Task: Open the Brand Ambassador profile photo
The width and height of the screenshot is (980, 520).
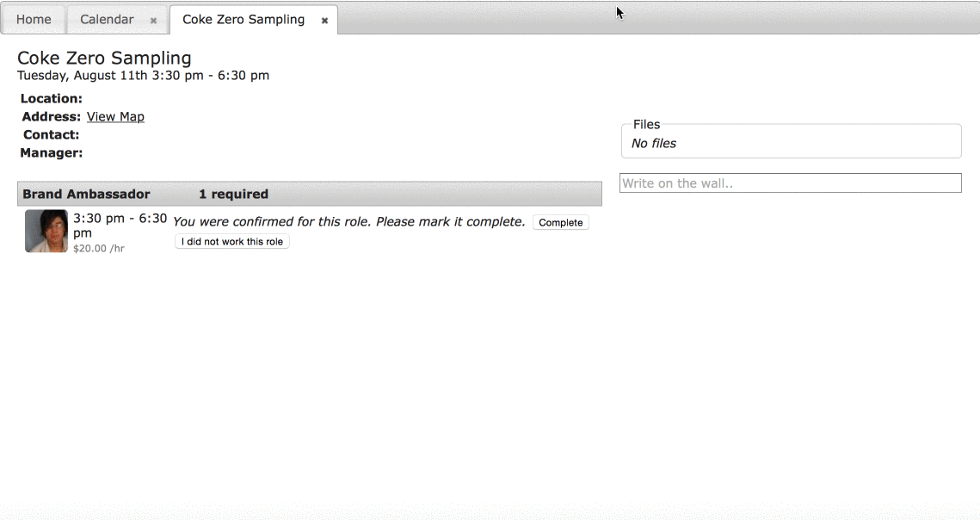Action: [46, 231]
